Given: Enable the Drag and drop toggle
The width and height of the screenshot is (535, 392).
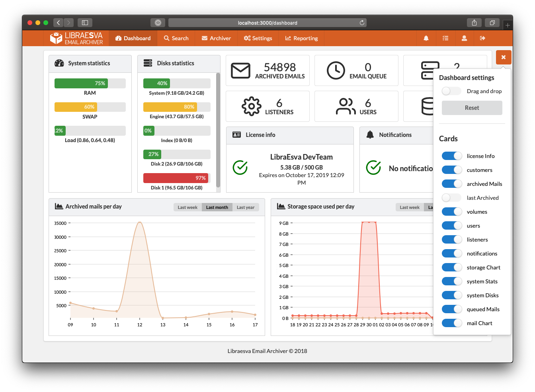Looking at the screenshot, I should pos(451,91).
